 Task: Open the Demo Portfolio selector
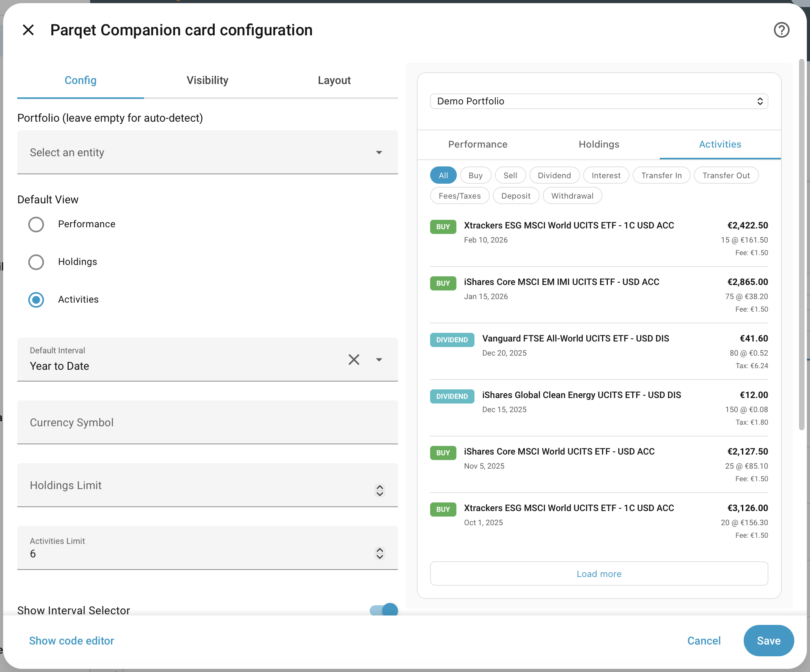click(x=598, y=101)
